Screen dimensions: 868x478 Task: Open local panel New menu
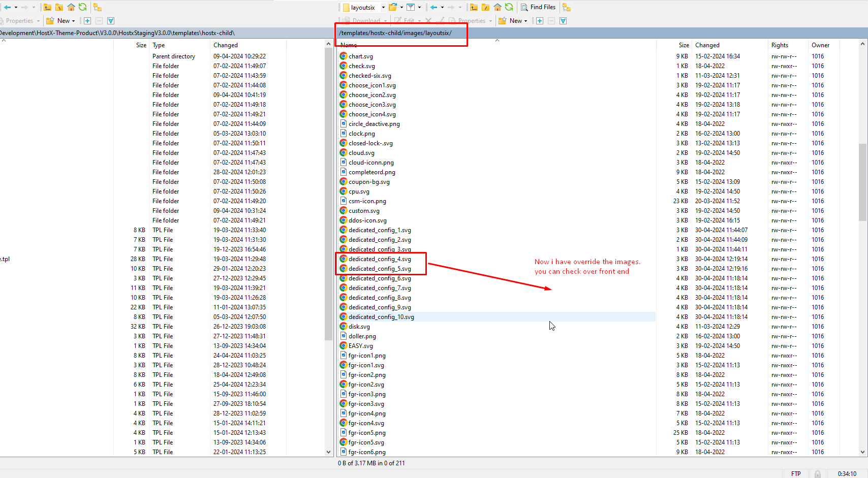61,21
